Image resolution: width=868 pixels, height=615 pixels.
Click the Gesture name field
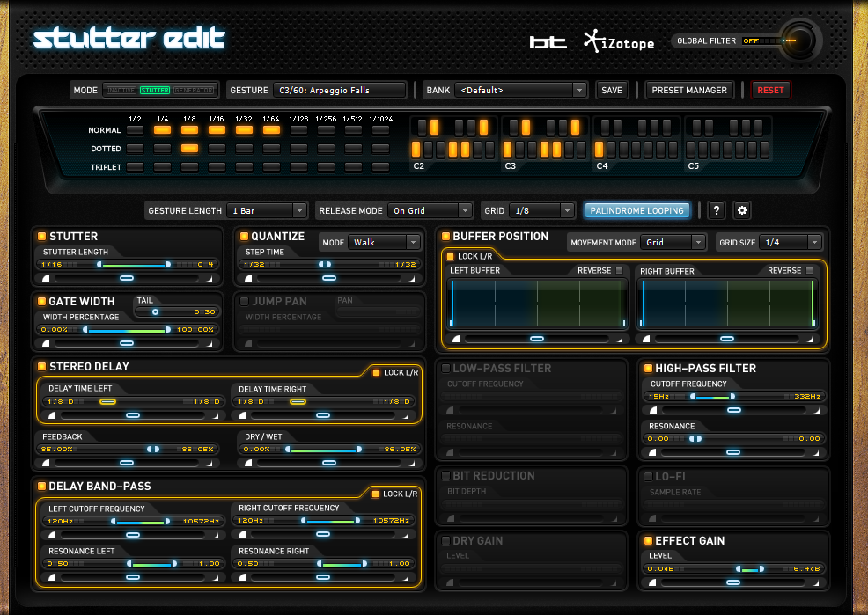click(x=339, y=90)
